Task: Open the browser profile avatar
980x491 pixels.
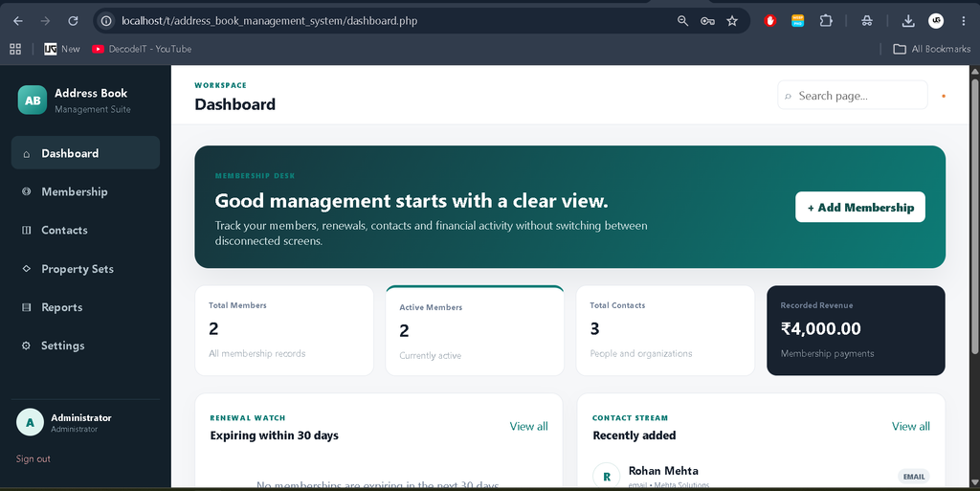Action: 936,21
